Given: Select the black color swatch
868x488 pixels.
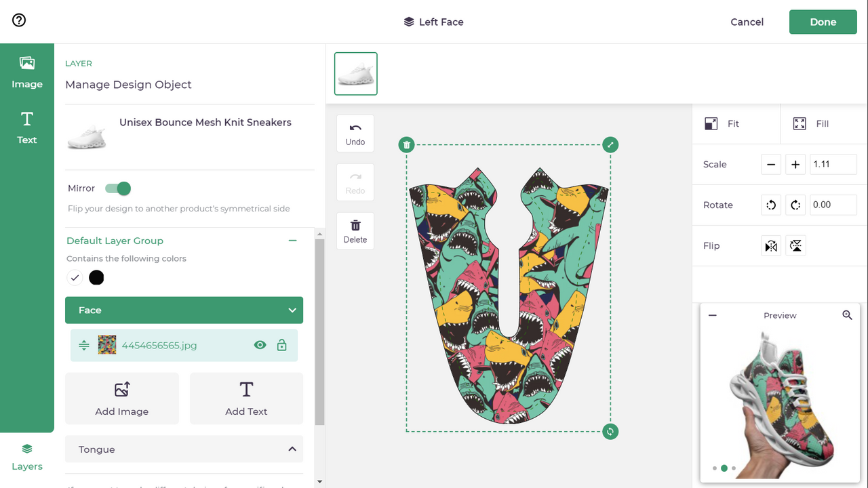Looking at the screenshot, I should pos(96,277).
